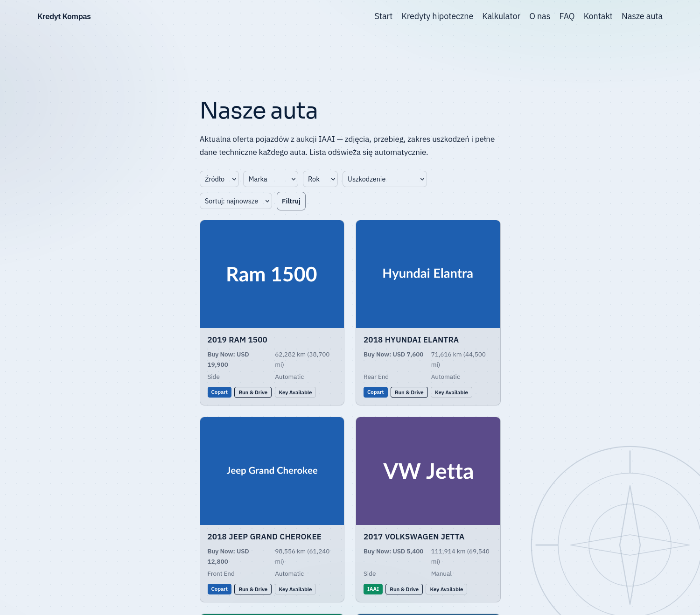This screenshot has height=615, width=700.
Task: Click Key Available tag on the Jeep Grand Cherokee card
Action: [x=295, y=589]
